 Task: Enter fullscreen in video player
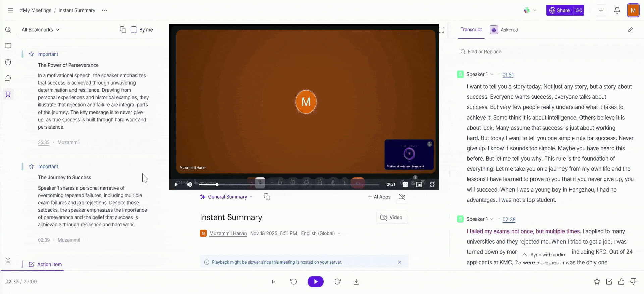click(432, 184)
